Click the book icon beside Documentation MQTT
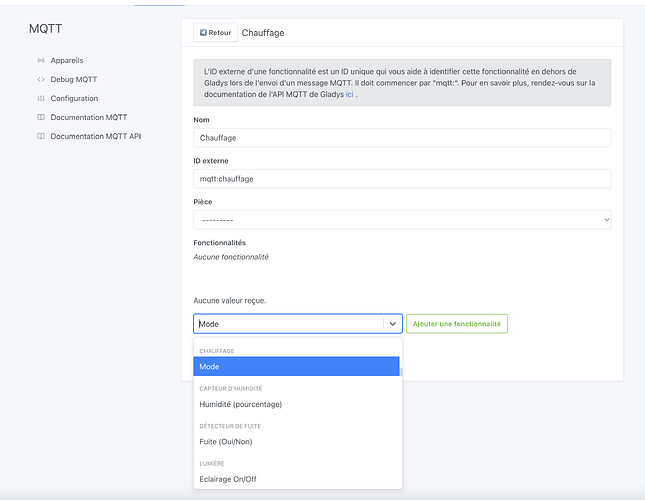 click(x=41, y=117)
